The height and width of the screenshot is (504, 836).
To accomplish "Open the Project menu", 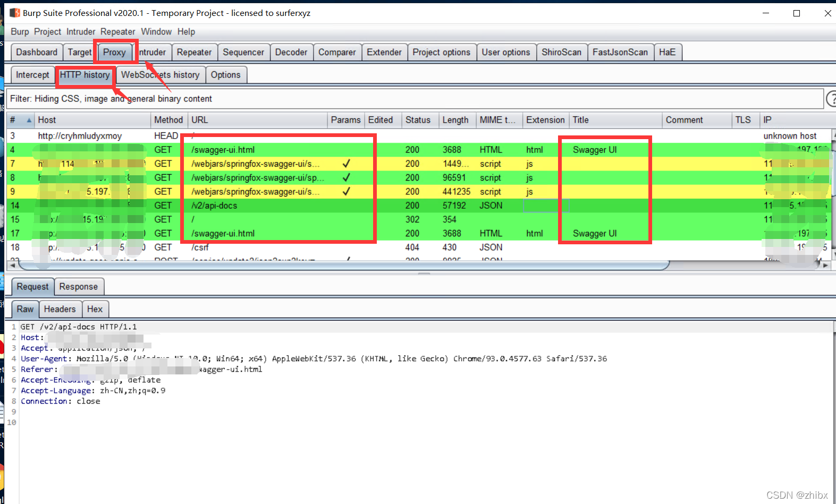I will 47,32.
